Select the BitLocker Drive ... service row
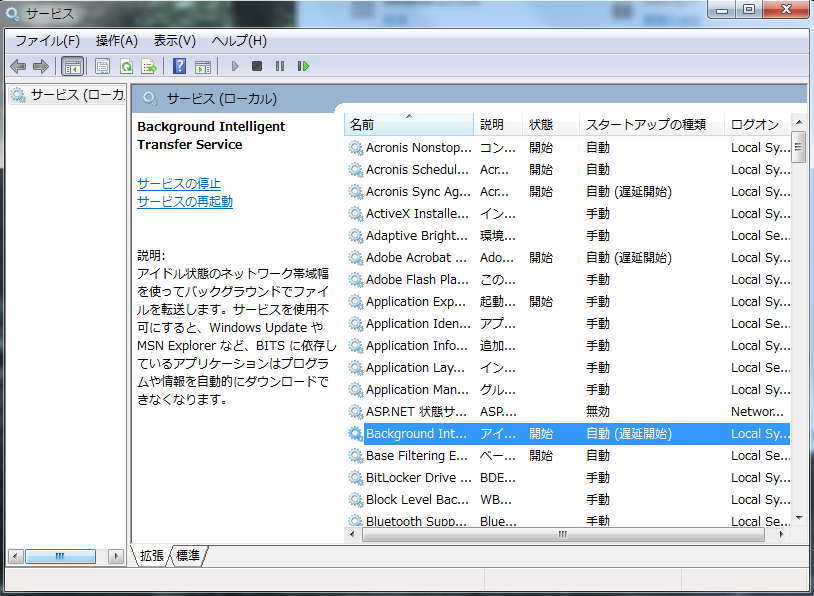 (568, 478)
